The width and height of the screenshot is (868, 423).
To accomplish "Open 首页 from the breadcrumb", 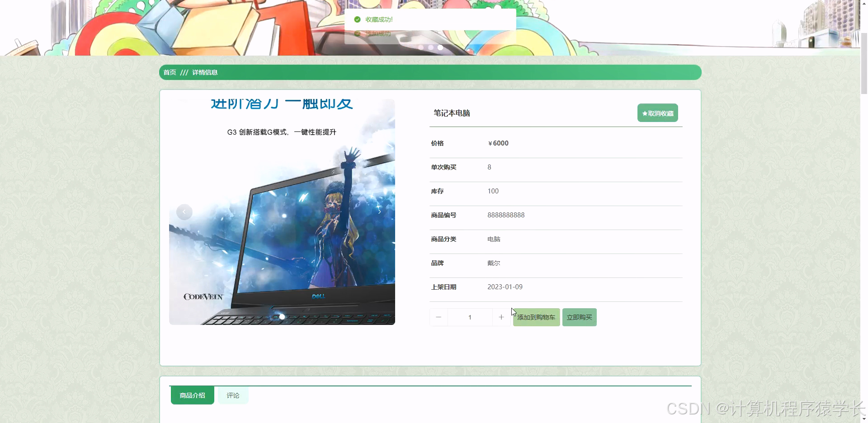I will pyautogui.click(x=169, y=72).
